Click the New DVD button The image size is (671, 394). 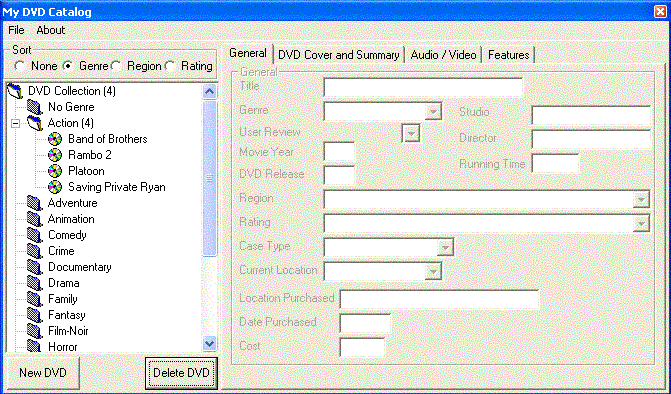coord(42,373)
